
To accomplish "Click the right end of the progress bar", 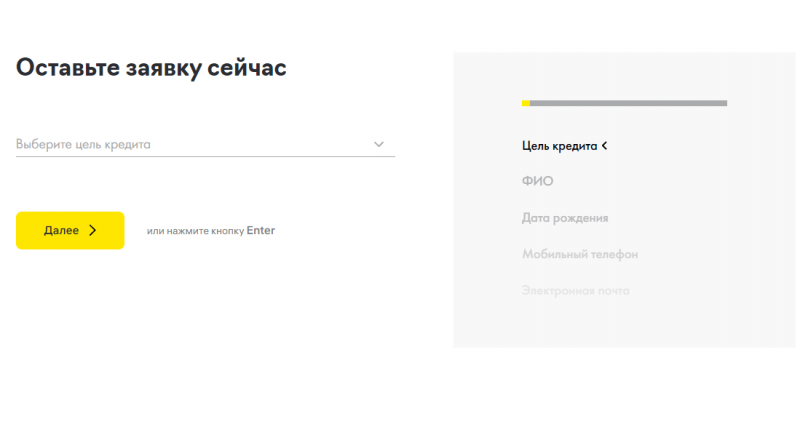I will (x=722, y=102).
